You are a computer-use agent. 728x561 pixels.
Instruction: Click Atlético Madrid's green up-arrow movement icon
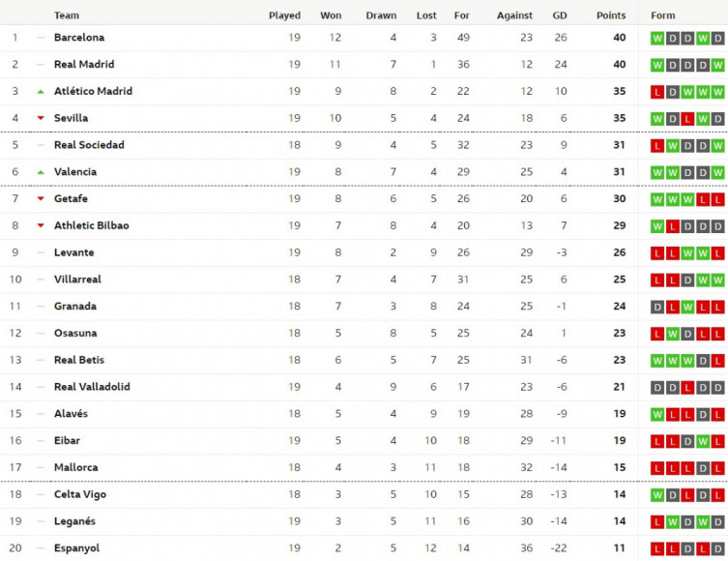tap(41, 92)
